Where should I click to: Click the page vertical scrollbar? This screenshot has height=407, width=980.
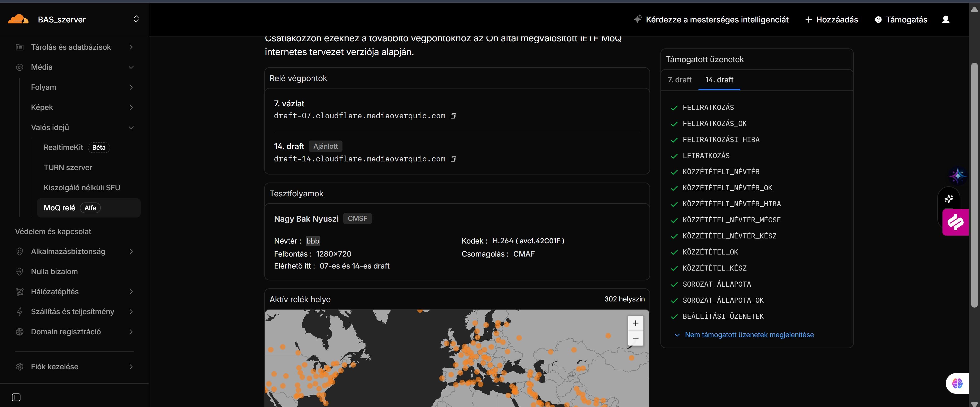point(974,184)
